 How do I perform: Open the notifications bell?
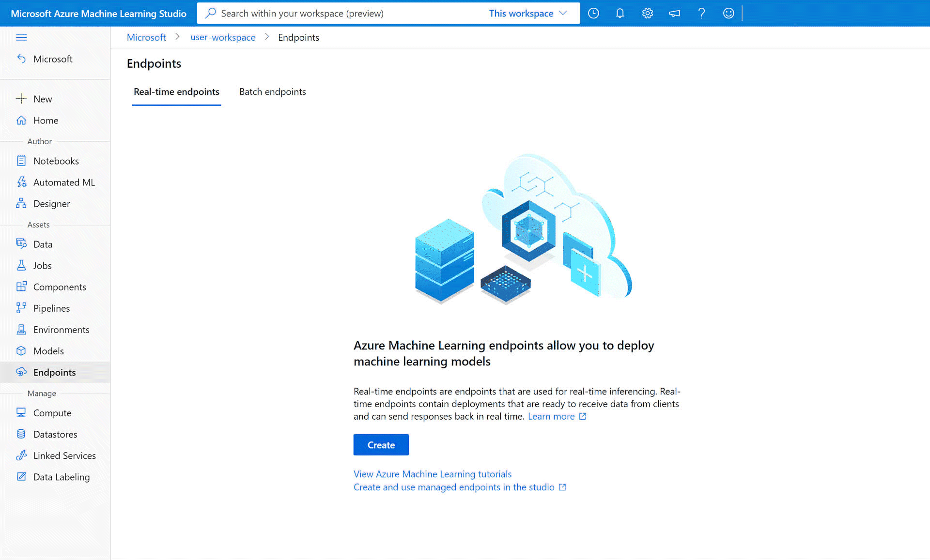tap(620, 14)
